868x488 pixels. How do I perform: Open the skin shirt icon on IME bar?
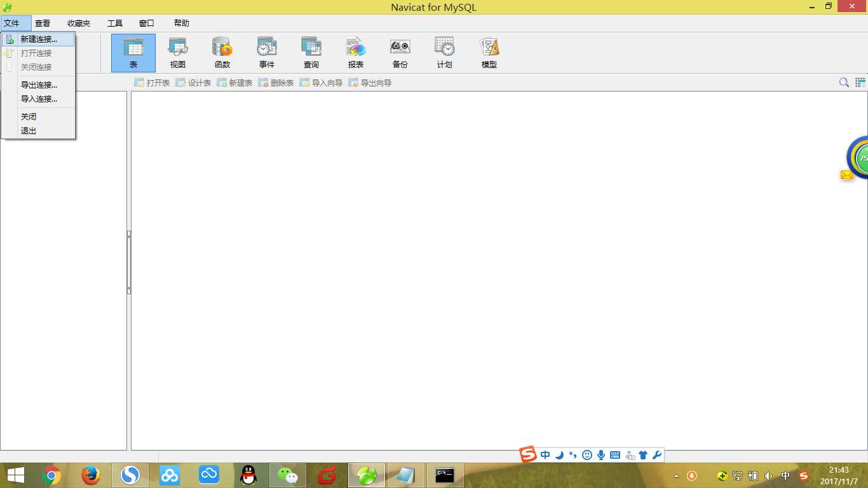pyautogui.click(x=643, y=455)
